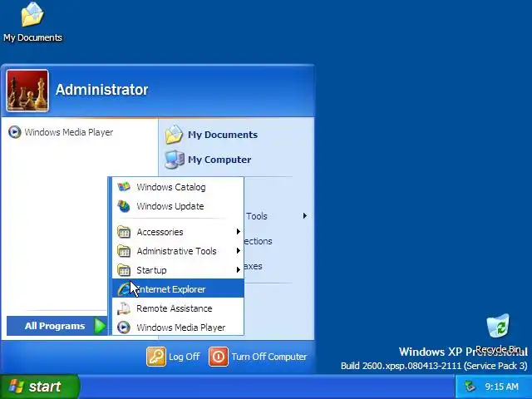Click the Administrator user name

coord(101,90)
